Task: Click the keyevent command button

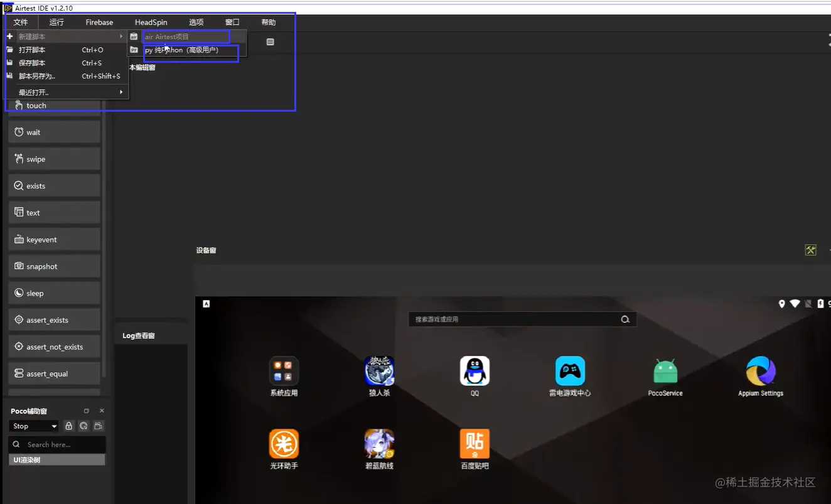Action: 55,240
